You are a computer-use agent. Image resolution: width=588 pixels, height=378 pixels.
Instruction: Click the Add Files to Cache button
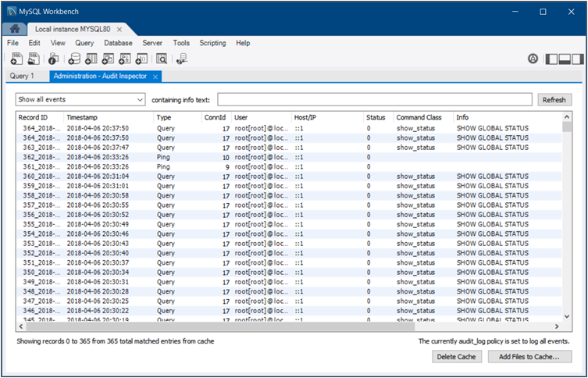click(x=529, y=356)
